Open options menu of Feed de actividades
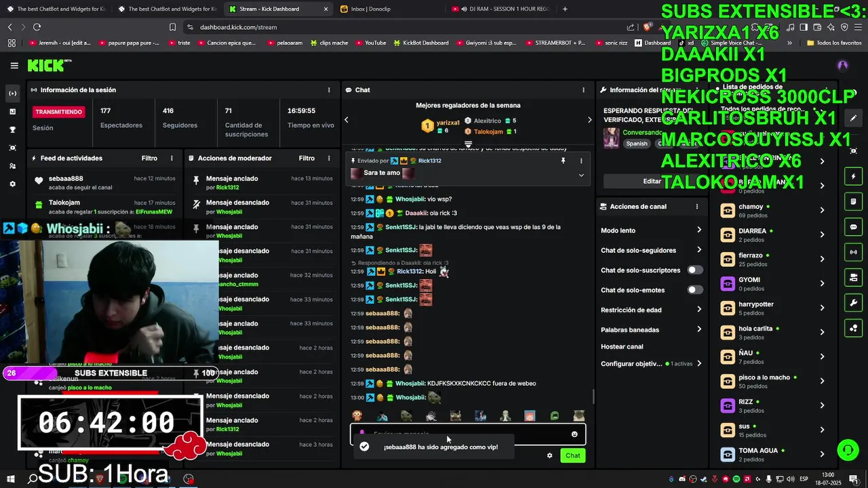The height and width of the screenshot is (488, 868). tap(172, 159)
